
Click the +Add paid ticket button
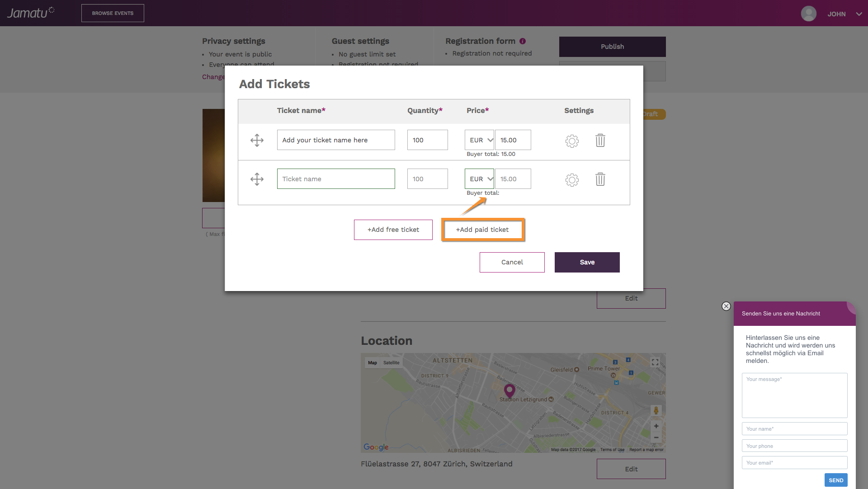pos(483,230)
